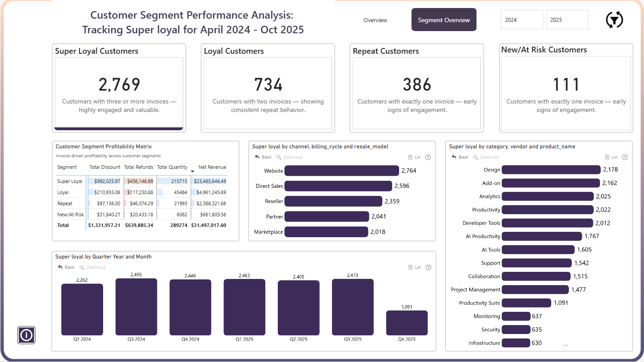Image resolution: width=644 pixels, height=362 pixels.
Task: Click the reset filters funnel icon
Action: tap(615, 20)
